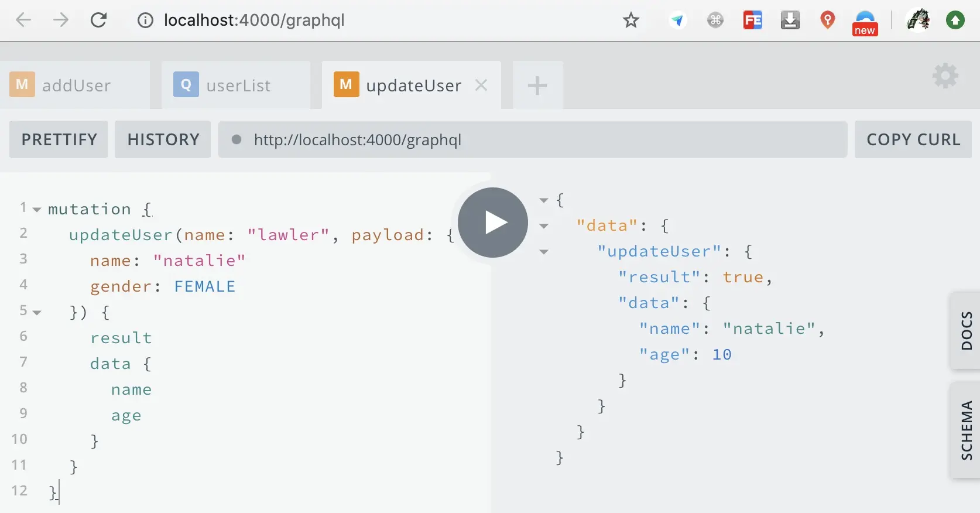Click the true value in response
Viewport: 980px width, 513px height.
click(x=743, y=277)
